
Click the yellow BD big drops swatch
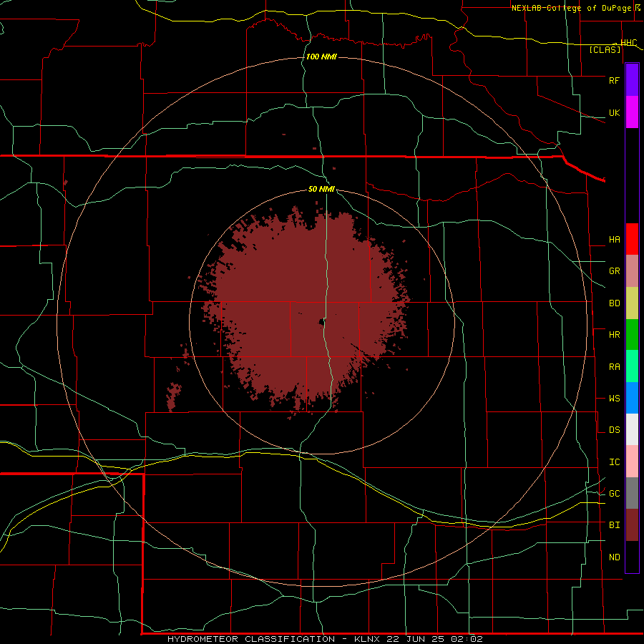coord(632,303)
